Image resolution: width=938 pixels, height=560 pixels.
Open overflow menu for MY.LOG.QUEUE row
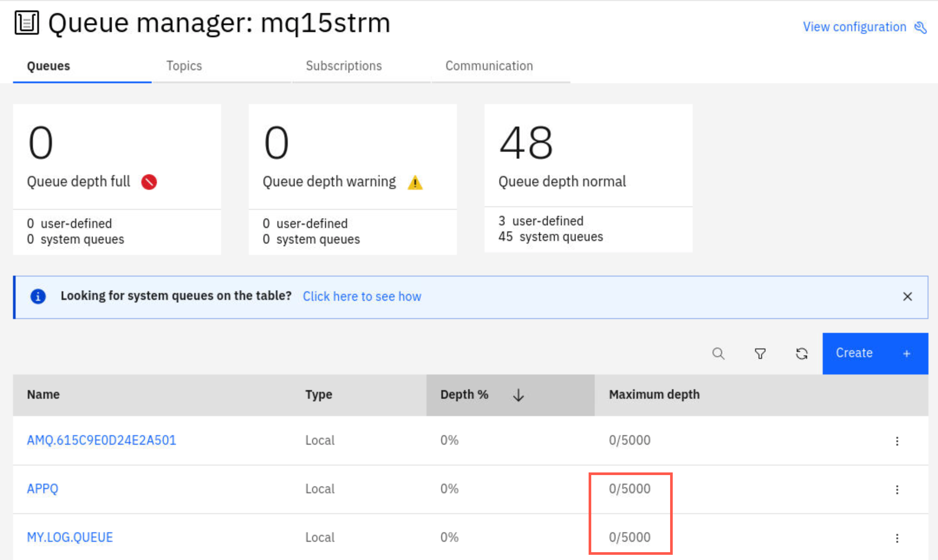(897, 538)
